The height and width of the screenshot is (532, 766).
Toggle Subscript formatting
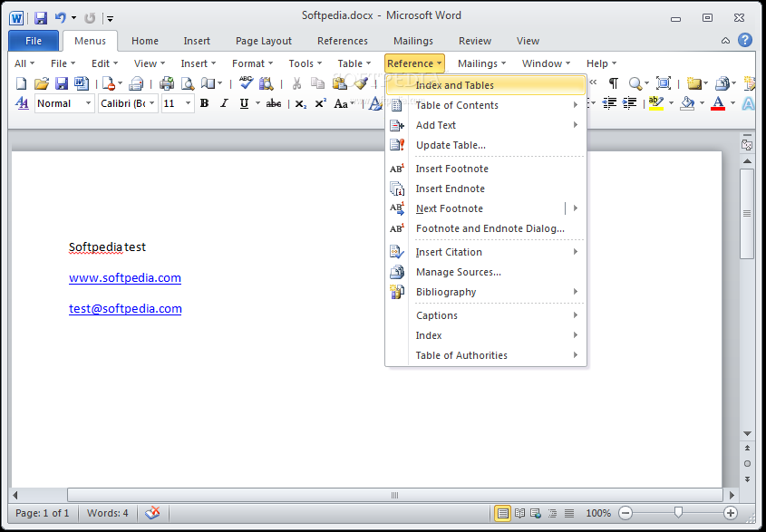tap(301, 104)
